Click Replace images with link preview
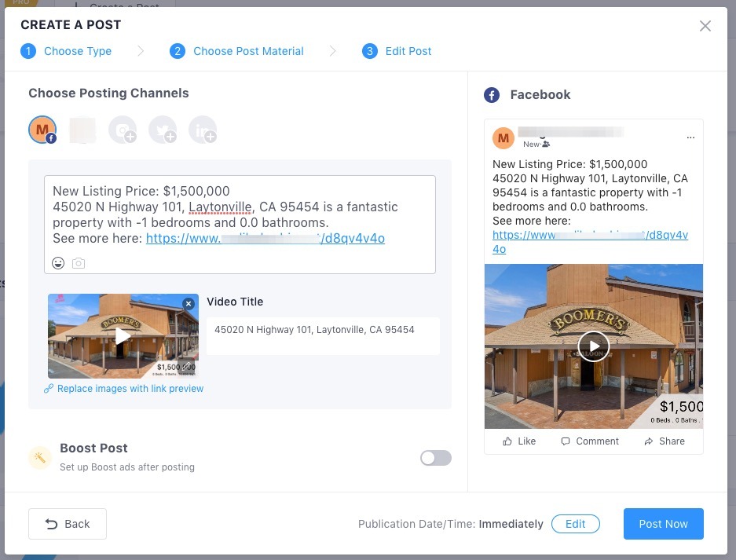This screenshot has height=560, width=736. coord(124,389)
